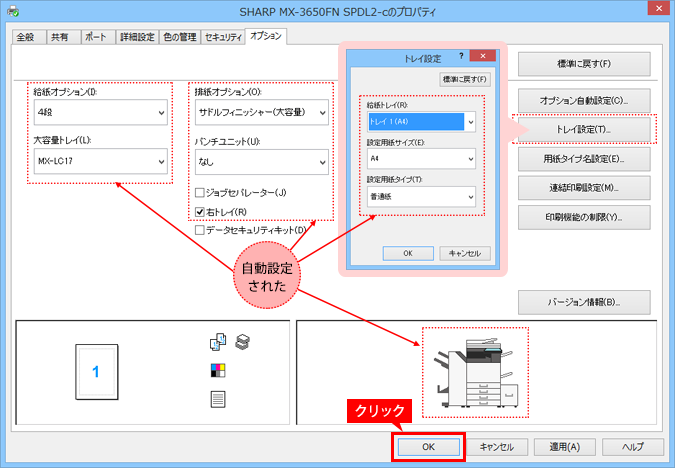
Task: Click the help question mark in トレイ設定
Action: click(x=461, y=56)
